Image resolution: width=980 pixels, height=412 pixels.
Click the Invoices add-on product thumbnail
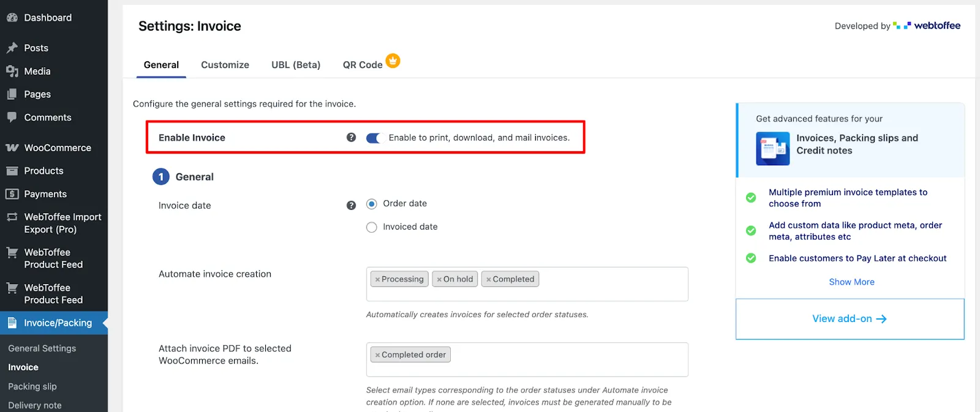(x=772, y=148)
